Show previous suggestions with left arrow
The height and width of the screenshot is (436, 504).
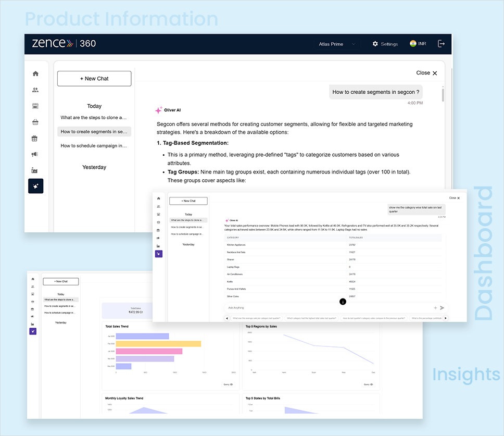[x=227, y=318]
